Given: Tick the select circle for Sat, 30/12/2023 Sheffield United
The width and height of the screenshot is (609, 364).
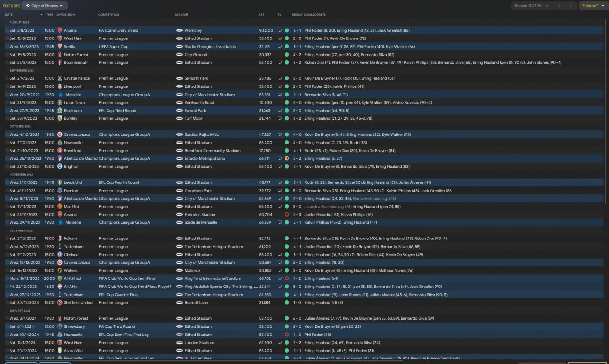Looking at the screenshot, I should [7, 302].
